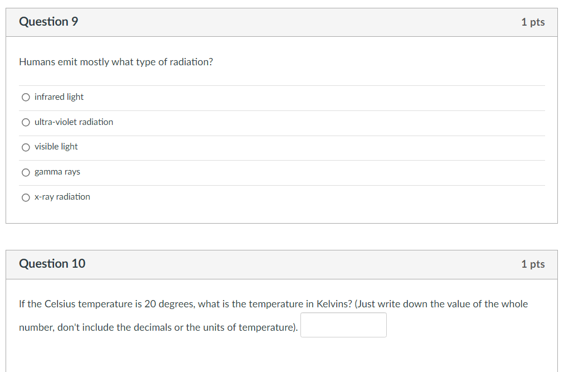
Task: Select x-ray radiation as your answer
Action: (26, 197)
